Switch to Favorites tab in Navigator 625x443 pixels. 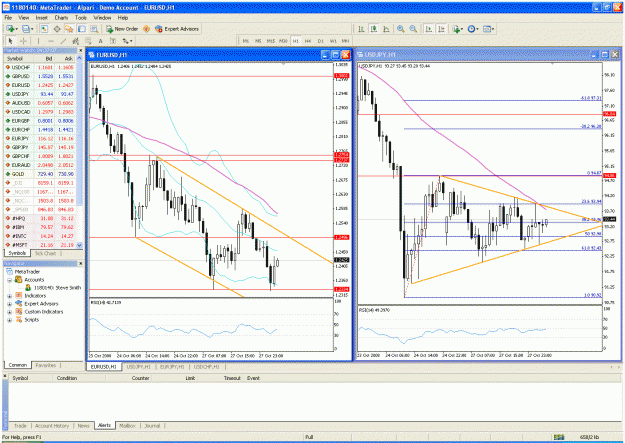45,365
